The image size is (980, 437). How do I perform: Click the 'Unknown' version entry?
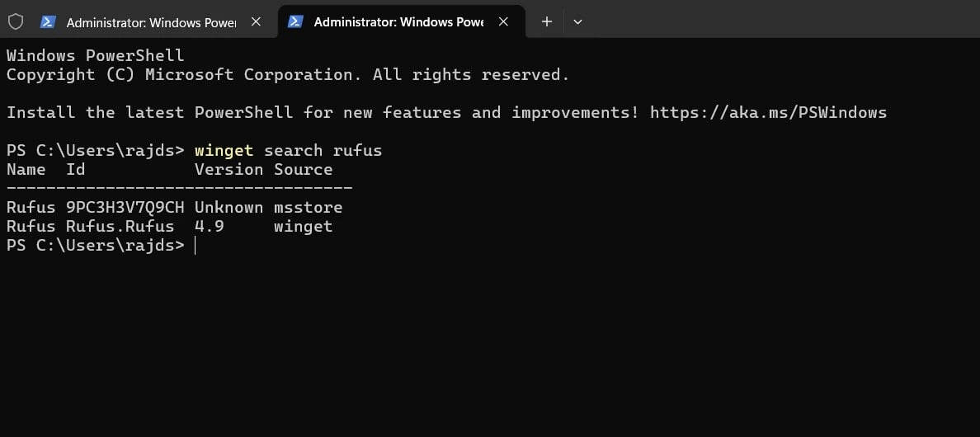[x=229, y=207]
